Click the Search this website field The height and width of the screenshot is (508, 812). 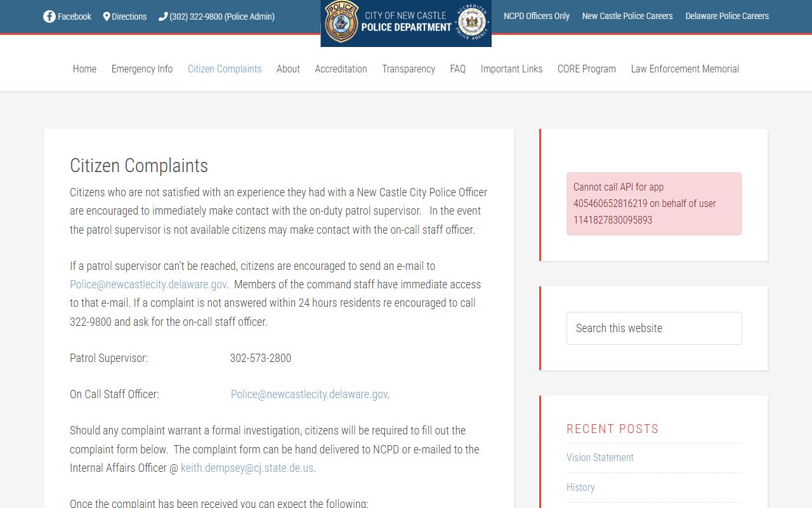pyautogui.click(x=654, y=328)
